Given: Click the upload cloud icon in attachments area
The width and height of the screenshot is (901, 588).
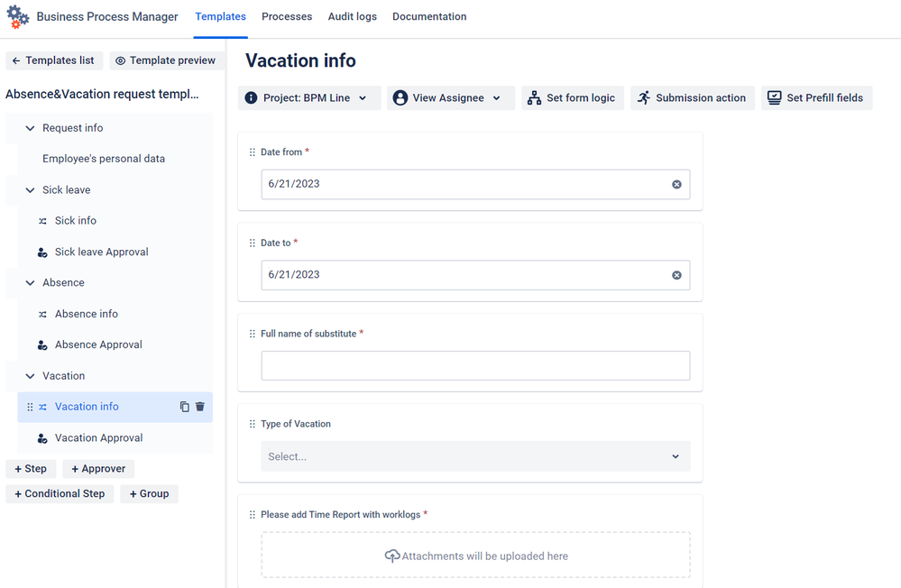Looking at the screenshot, I should point(392,556).
